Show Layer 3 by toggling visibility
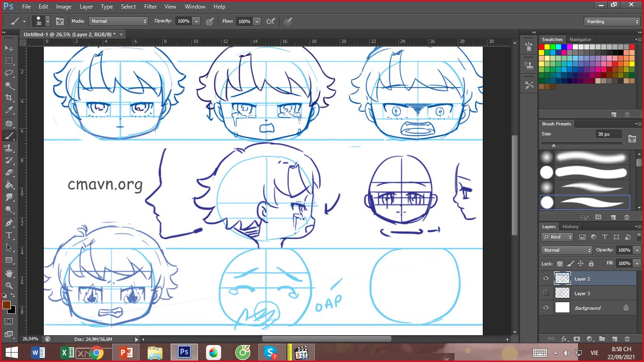 click(546, 293)
